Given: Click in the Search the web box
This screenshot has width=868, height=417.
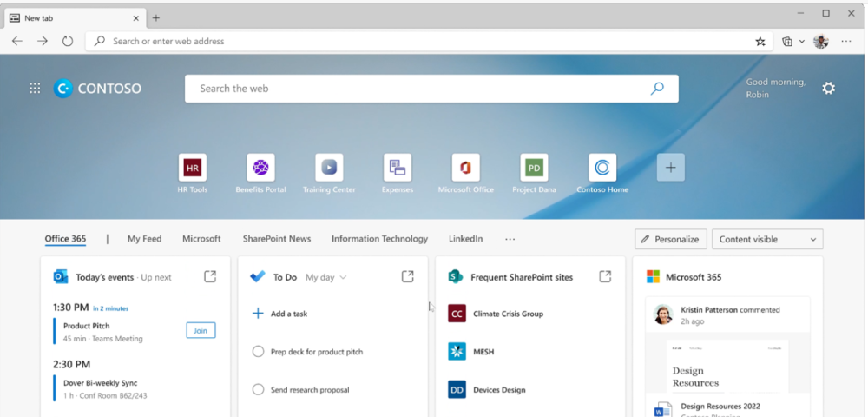Looking at the screenshot, I should tap(431, 89).
